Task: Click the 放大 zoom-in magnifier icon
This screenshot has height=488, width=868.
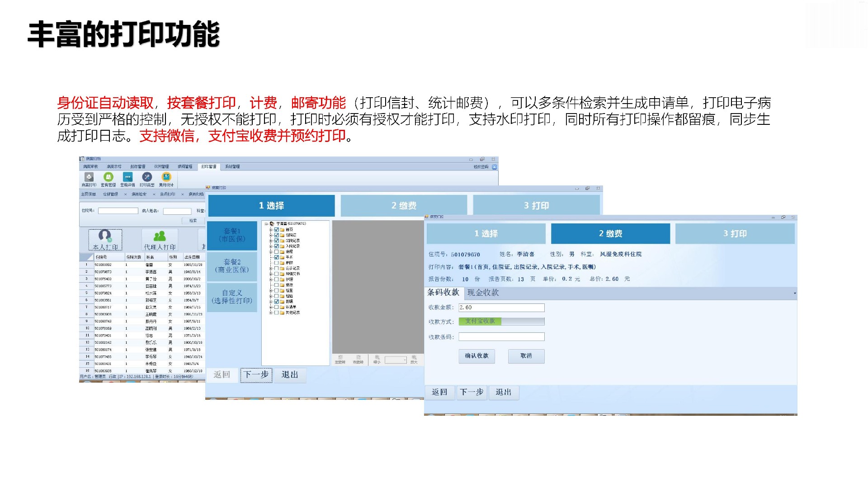Action: point(414,358)
